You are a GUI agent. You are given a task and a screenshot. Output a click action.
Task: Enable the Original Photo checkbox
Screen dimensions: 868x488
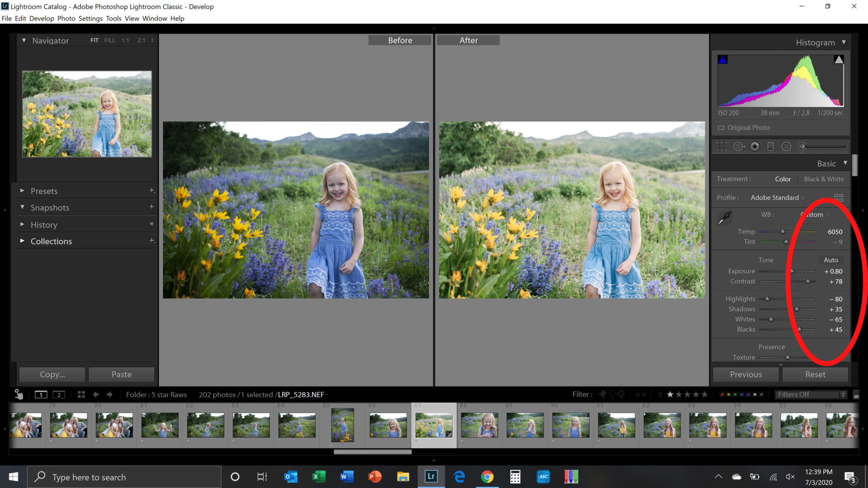(721, 128)
